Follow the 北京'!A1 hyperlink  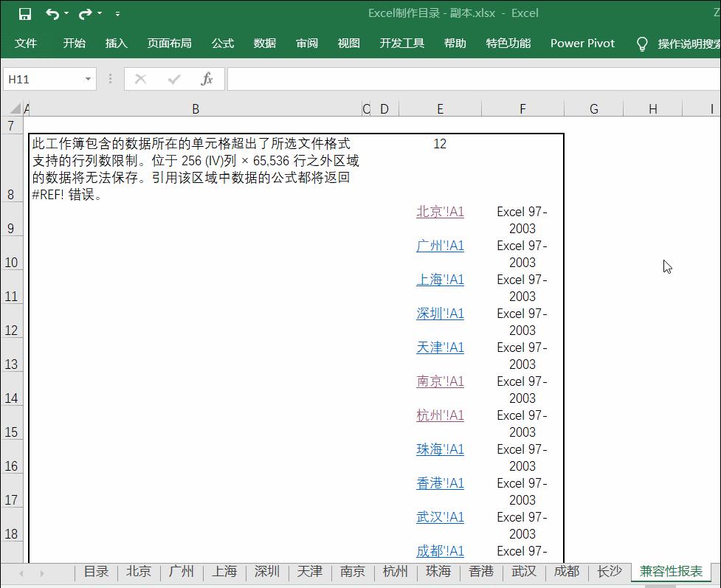(x=440, y=212)
